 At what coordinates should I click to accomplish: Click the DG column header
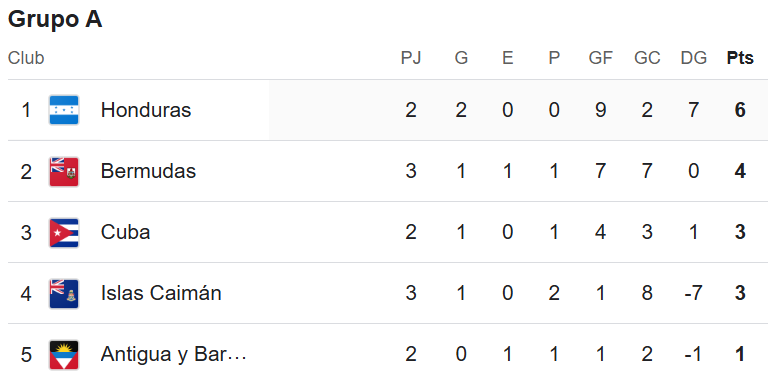click(x=694, y=58)
